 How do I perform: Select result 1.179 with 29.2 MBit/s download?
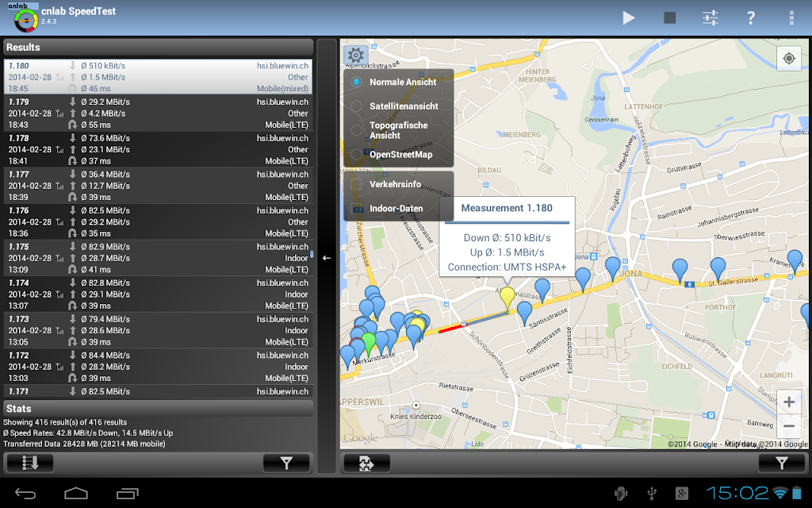pyautogui.click(x=158, y=113)
